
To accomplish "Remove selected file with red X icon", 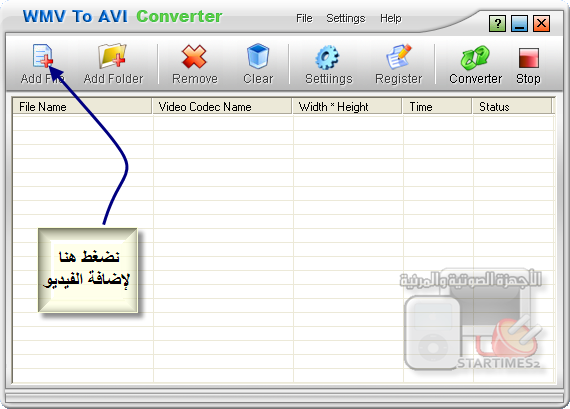I will (194, 57).
